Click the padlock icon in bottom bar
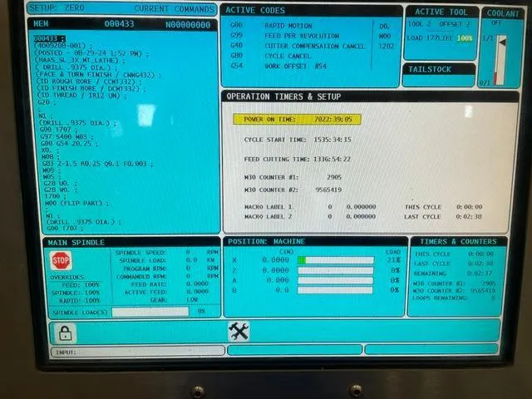Viewport: 532px width, 399px height. click(65, 332)
